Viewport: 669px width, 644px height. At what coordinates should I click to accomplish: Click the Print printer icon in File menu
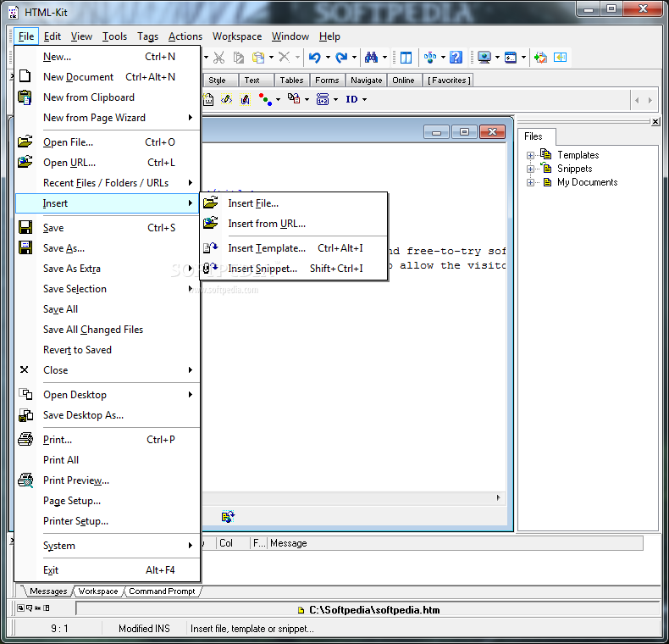[x=25, y=439]
